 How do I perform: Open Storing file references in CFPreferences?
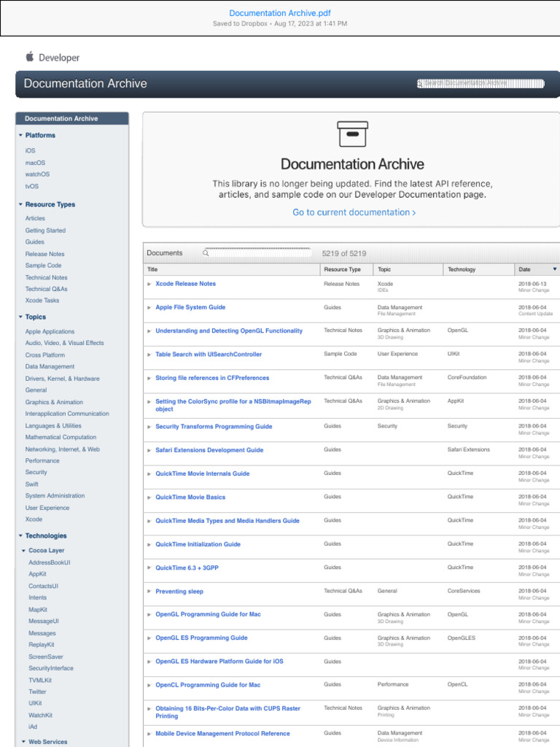coord(212,378)
